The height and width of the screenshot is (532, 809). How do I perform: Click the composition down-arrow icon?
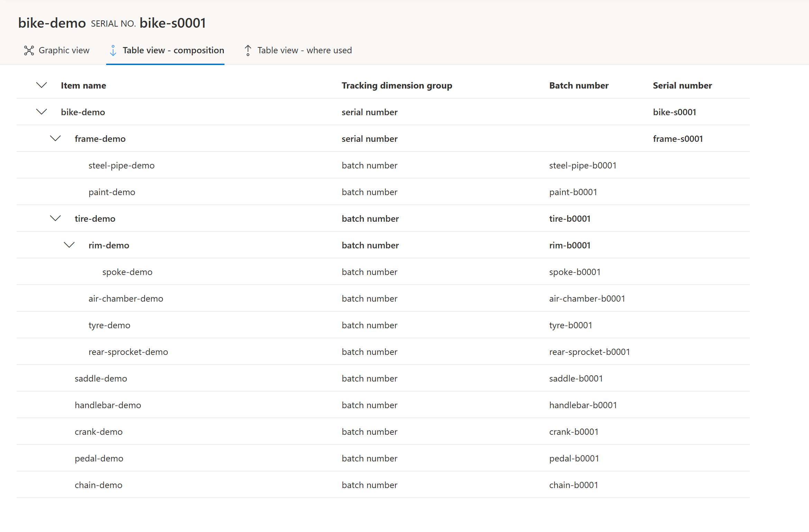click(x=113, y=51)
